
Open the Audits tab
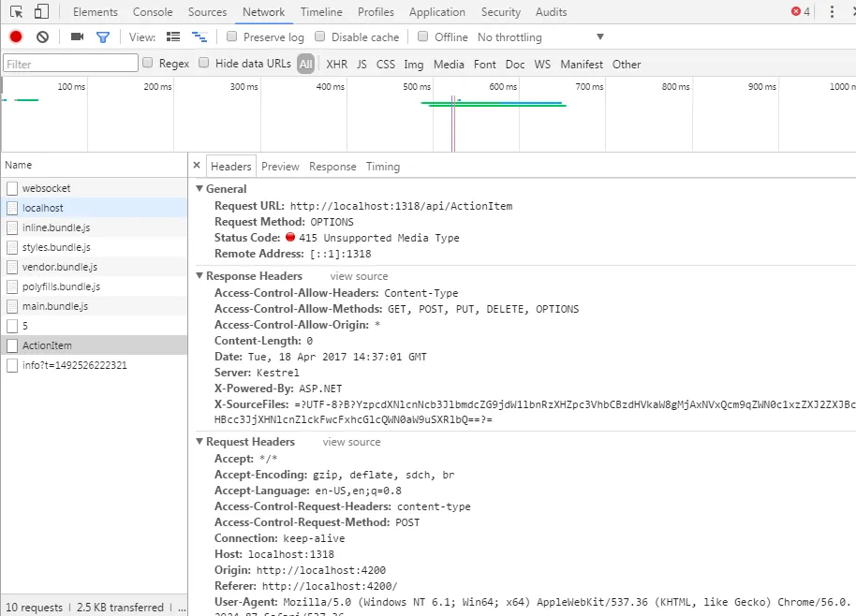pos(551,12)
